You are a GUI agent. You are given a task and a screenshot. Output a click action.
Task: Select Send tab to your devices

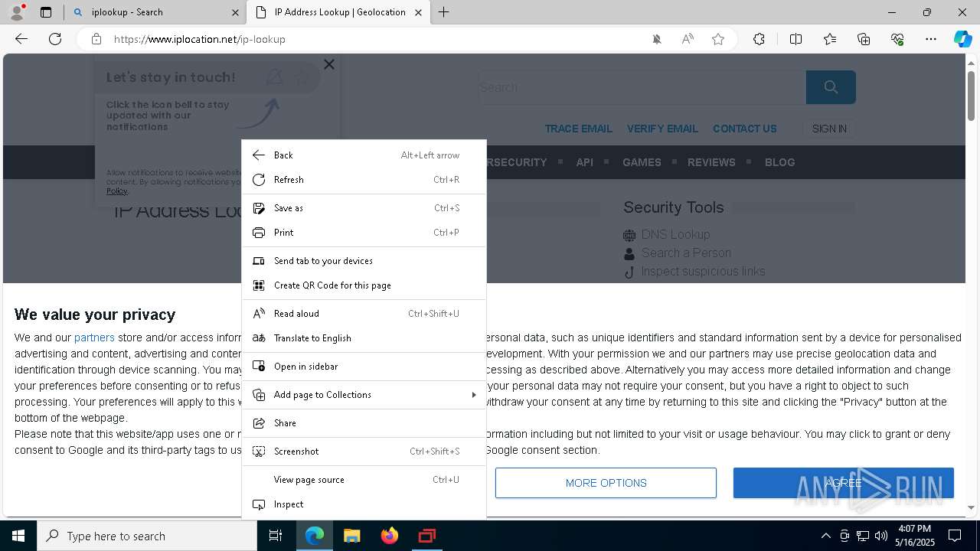(364, 261)
